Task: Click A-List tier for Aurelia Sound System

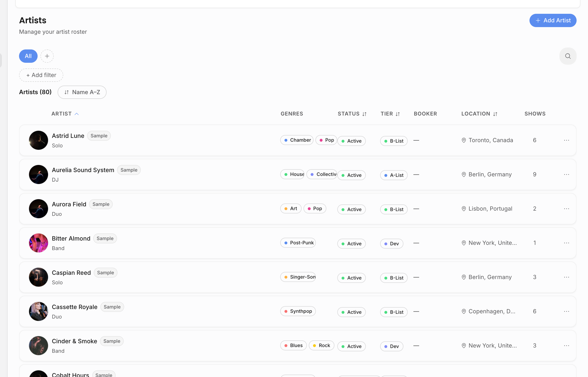Action: tap(394, 175)
